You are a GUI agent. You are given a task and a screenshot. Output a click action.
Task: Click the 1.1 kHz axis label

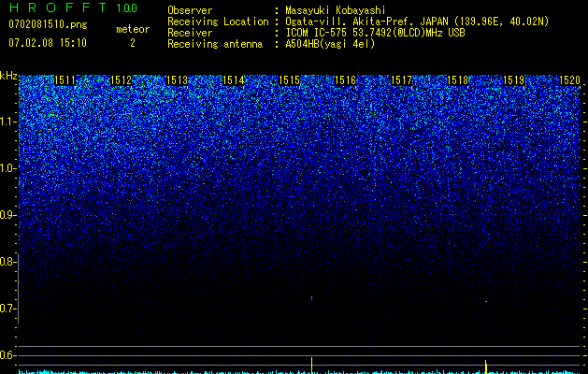(x=7, y=122)
